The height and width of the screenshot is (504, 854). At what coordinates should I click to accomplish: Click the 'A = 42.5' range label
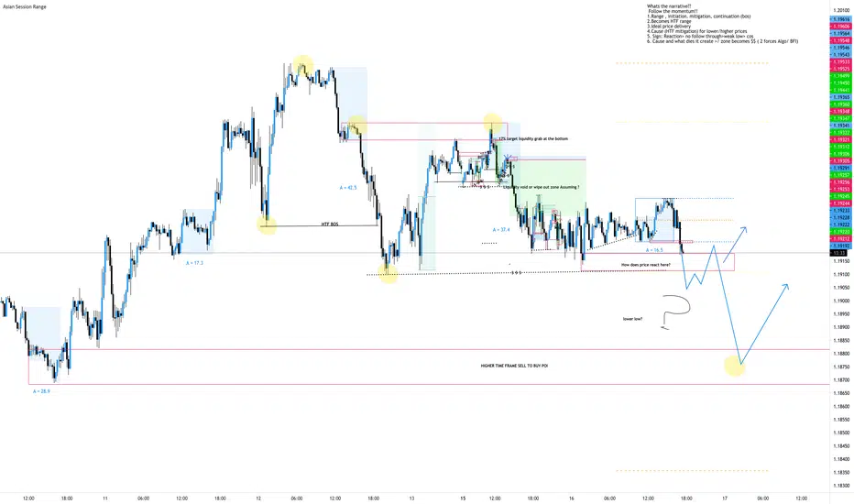pos(348,188)
